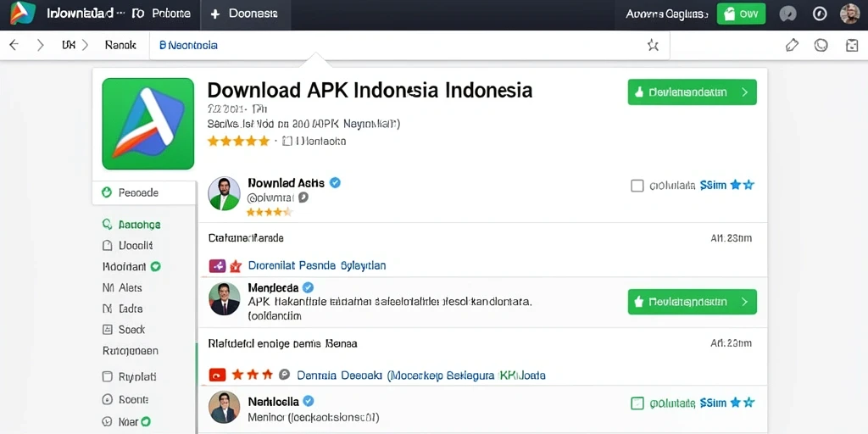Click the compass icon in the top bar
The image size is (868, 434).
820,14
